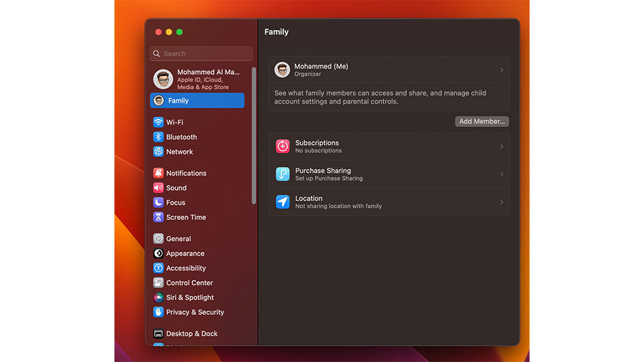Click the Purchase Sharing icon
This screenshot has width=644, height=362.
click(x=283, y=174)
